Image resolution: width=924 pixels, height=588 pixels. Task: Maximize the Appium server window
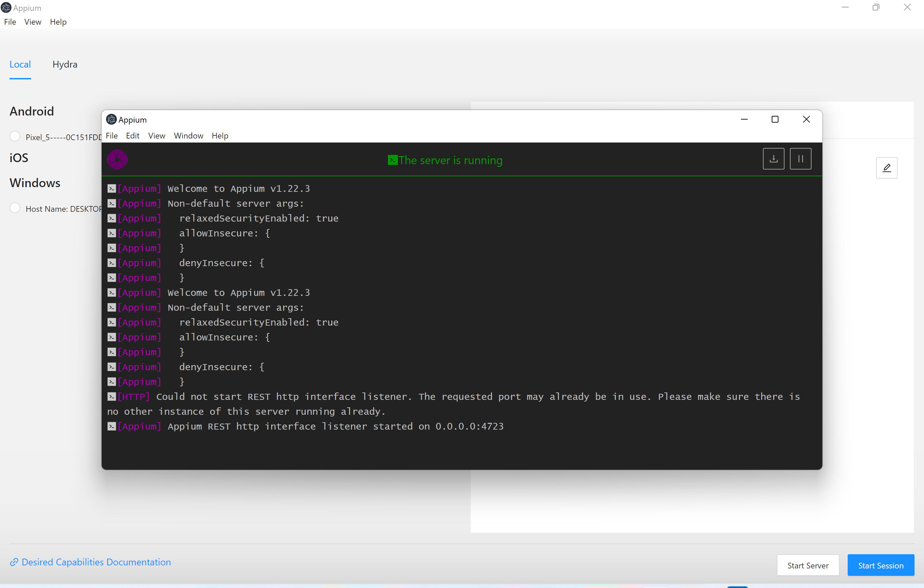775,119
